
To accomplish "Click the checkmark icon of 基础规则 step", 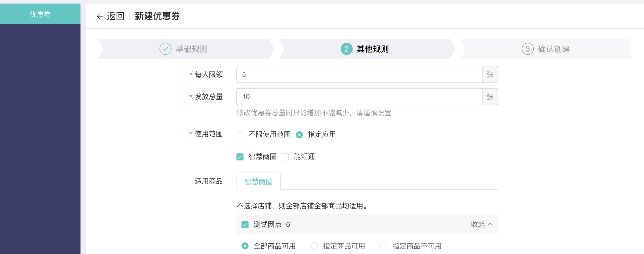I will tap(165, 49).
